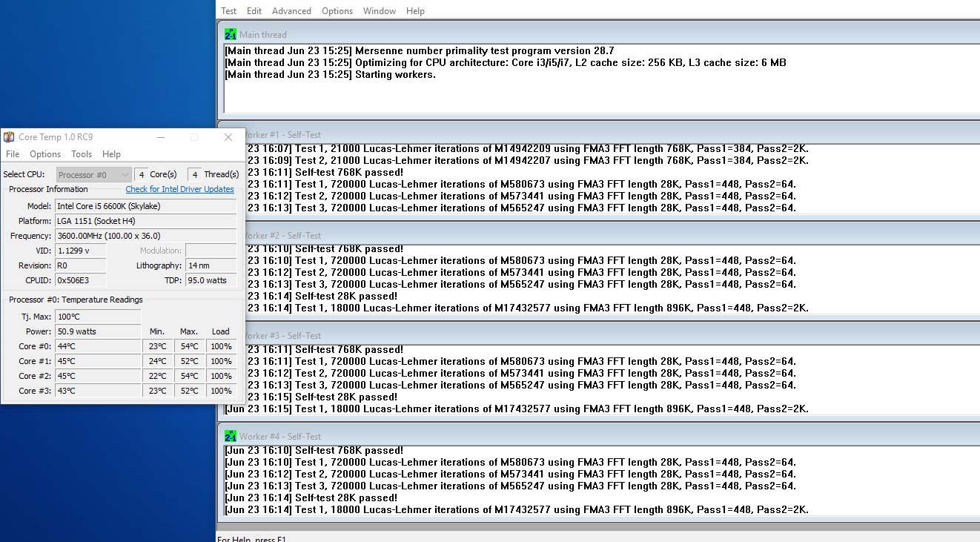Open the Advanced menu in Prime95
The height and width of the screenshot is (542, 980).
[291, 11]
